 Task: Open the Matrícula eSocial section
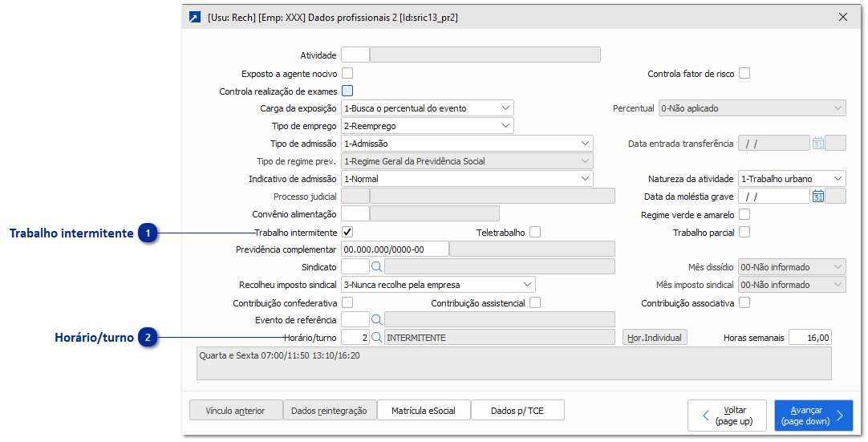point(424,411)
